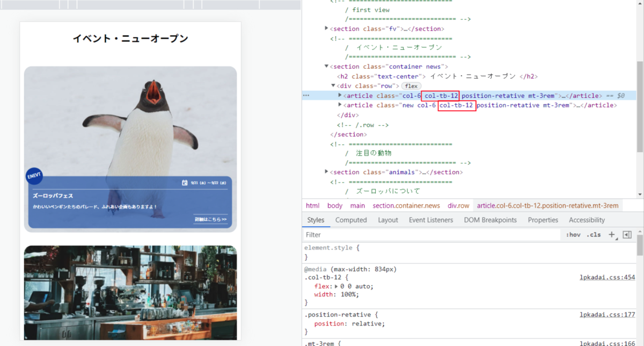This screenshot has width=644, height=346.
Task: Select the h2 class="text-center" element line
Action: tap(437, 76)
